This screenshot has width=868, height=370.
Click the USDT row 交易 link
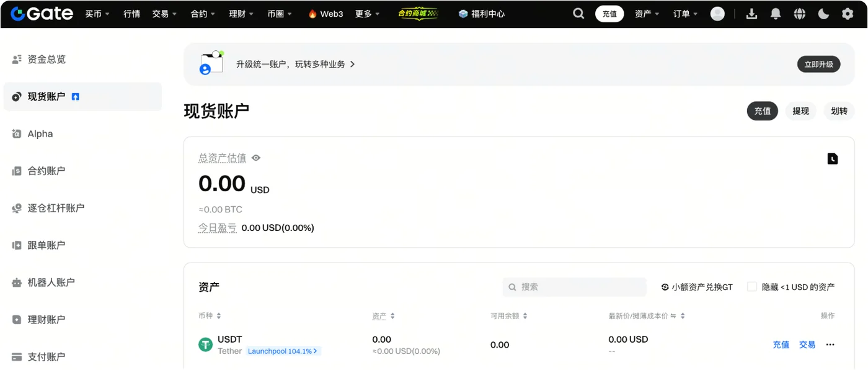(x=807, y=345)
